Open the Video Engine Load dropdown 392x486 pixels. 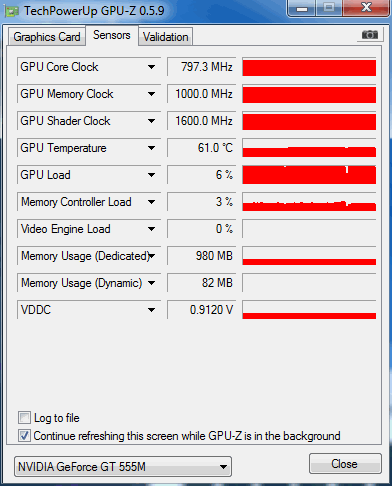pyautogui.click(x=151, y=229)
